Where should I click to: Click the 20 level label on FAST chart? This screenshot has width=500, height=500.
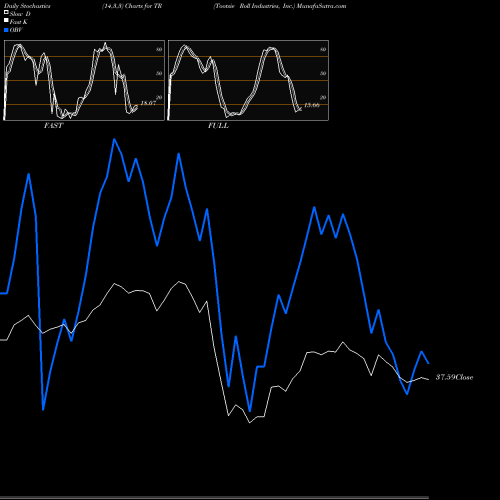click(x=159, y=97)
